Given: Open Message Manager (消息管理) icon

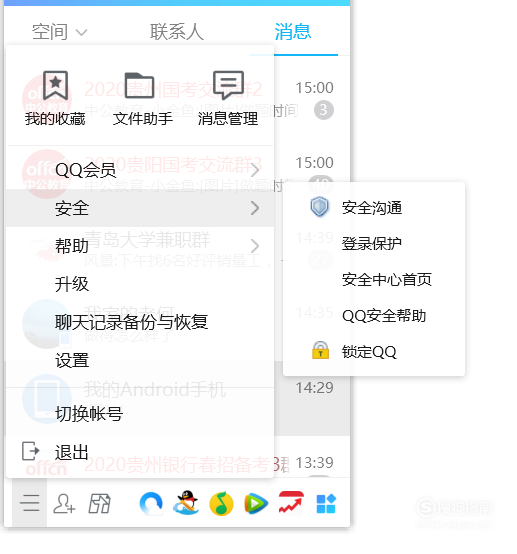Looking at the screenshot, I should click(228, 85).
